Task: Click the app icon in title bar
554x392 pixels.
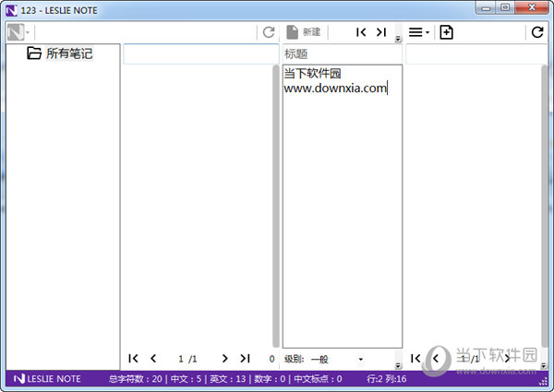Action: click(11, 10)
